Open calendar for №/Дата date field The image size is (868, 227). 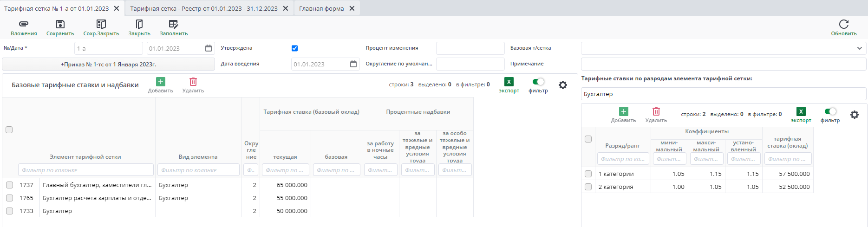[209, 48]
